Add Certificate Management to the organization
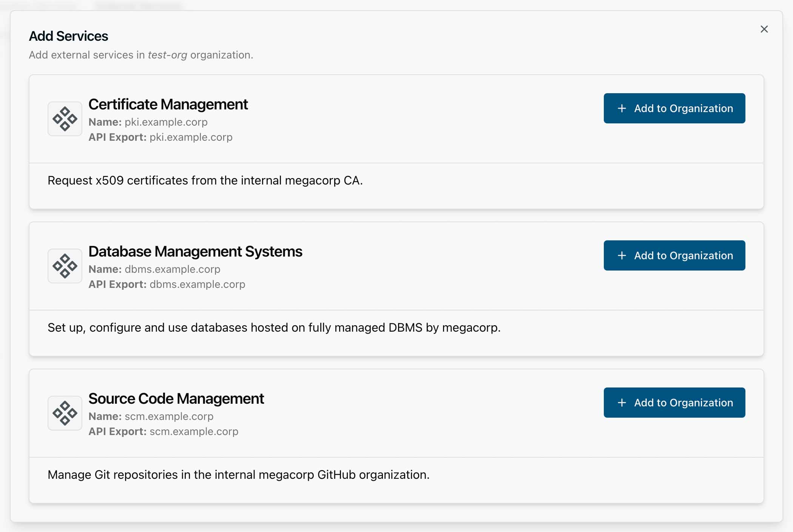The height and width of the screenshot is (532, 793). [x=674, y=108]
